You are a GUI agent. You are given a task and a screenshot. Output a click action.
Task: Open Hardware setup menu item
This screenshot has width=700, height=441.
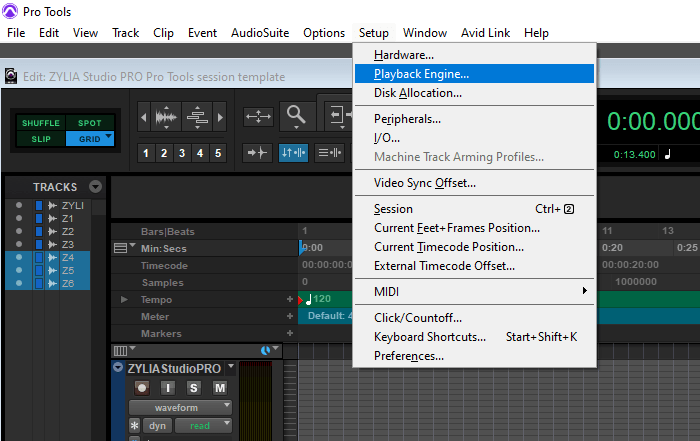[474, 55]
